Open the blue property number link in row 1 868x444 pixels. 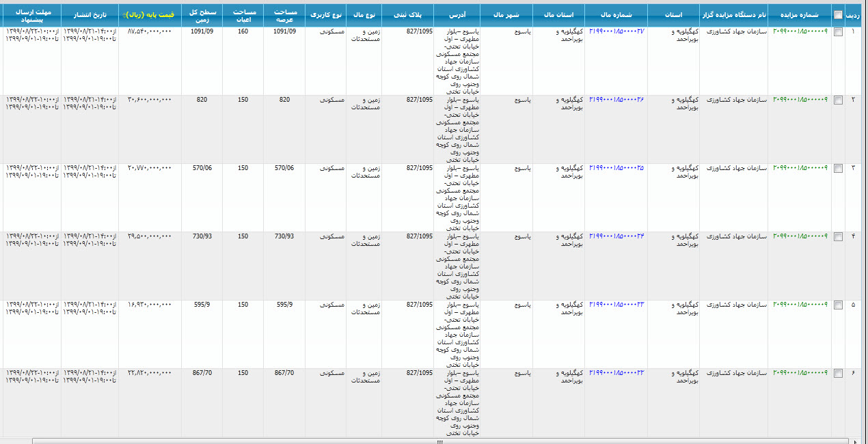[x=616, y=31]
